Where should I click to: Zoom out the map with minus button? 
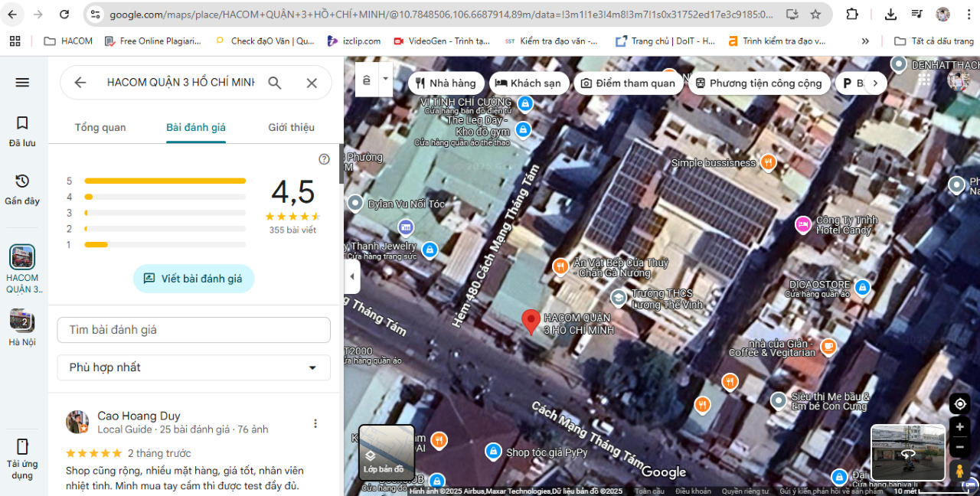click(x=959, y=447)
